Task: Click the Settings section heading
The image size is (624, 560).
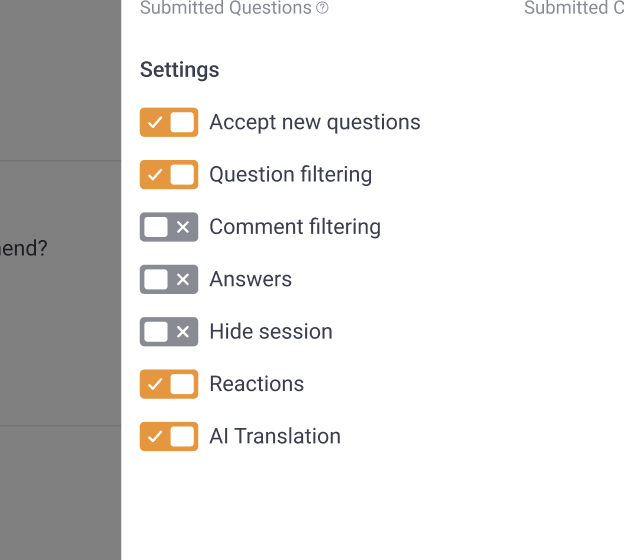Action: coord(179,70)
